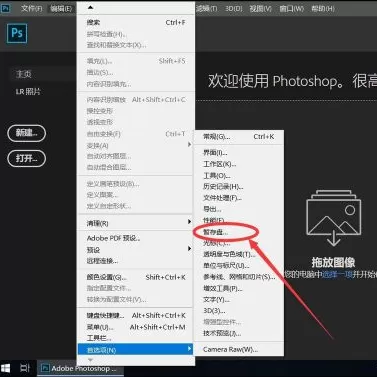Screen dimensions: 377x377
Task: Choose 填充(L)... menu entry
Action: tap(136, 61)
